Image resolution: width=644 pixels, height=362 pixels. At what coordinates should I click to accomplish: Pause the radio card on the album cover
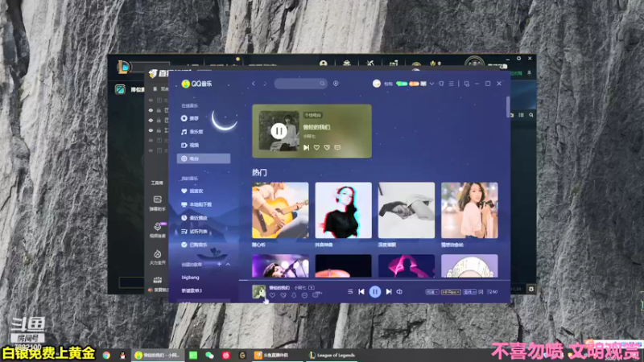(x=279, y=131)
